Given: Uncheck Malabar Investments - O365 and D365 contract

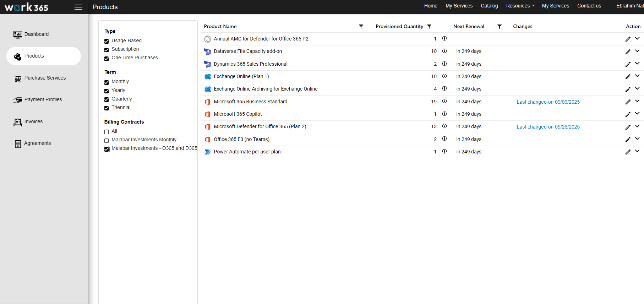Looking at the screenshot, I should (x=107, y=149).
